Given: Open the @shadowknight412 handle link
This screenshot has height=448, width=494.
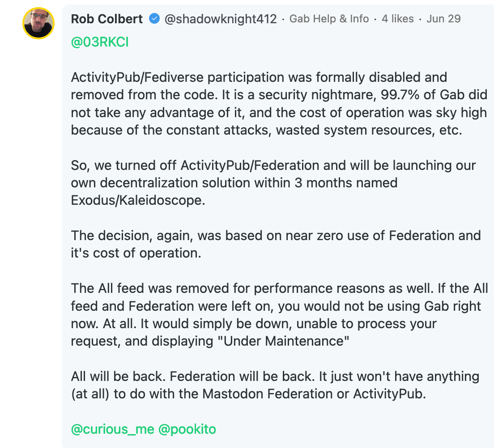Looking at the screenshot, I should 221,19.
